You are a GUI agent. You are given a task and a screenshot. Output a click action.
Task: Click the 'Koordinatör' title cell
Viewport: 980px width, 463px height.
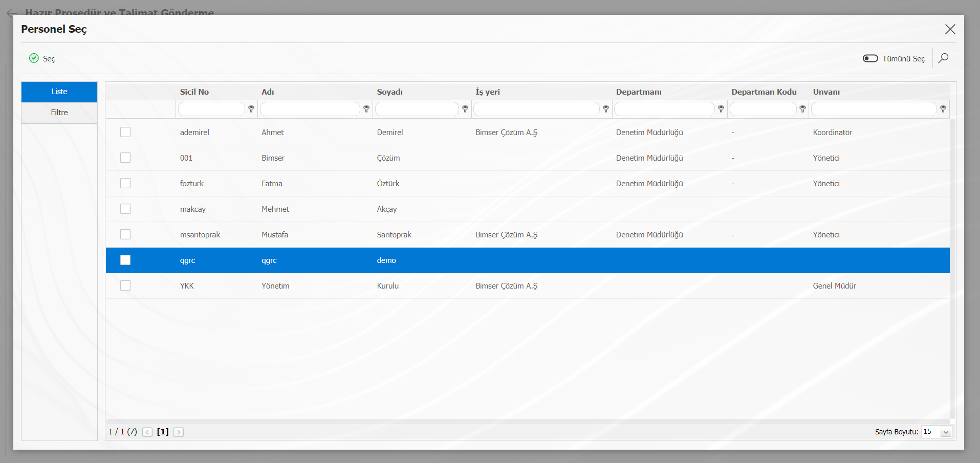pyautogui.click(x=833, y=133)
